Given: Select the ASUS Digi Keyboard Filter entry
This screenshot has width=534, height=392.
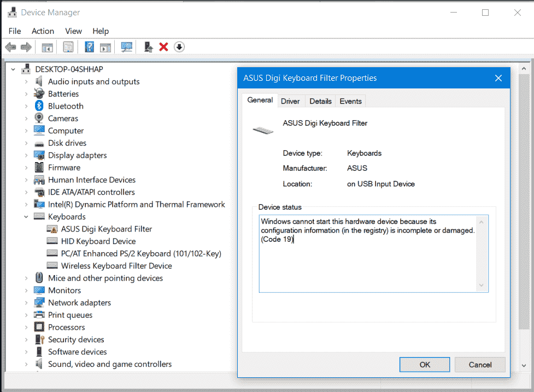Looking at the screenshot, I should [x=107, y=229].
